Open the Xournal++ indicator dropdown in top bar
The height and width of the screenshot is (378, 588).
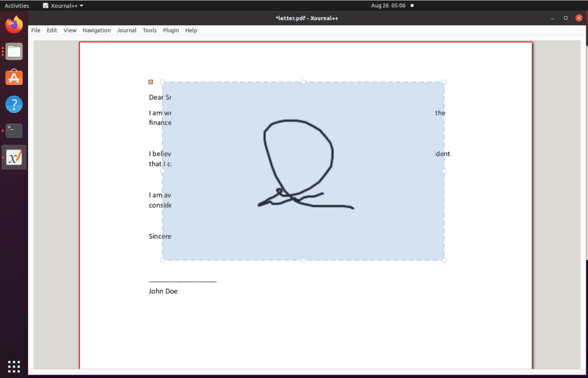point(61,5)
